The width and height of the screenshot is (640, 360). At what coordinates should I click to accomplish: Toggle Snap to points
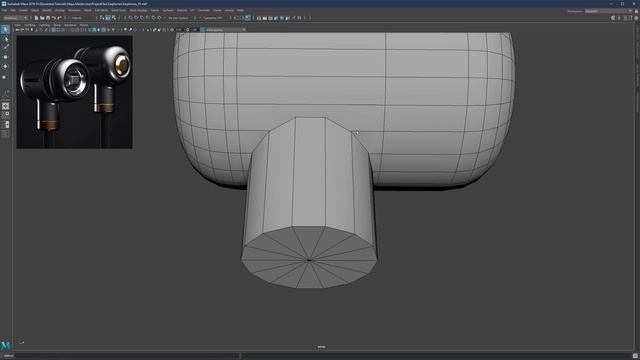[x=142, y=18]
